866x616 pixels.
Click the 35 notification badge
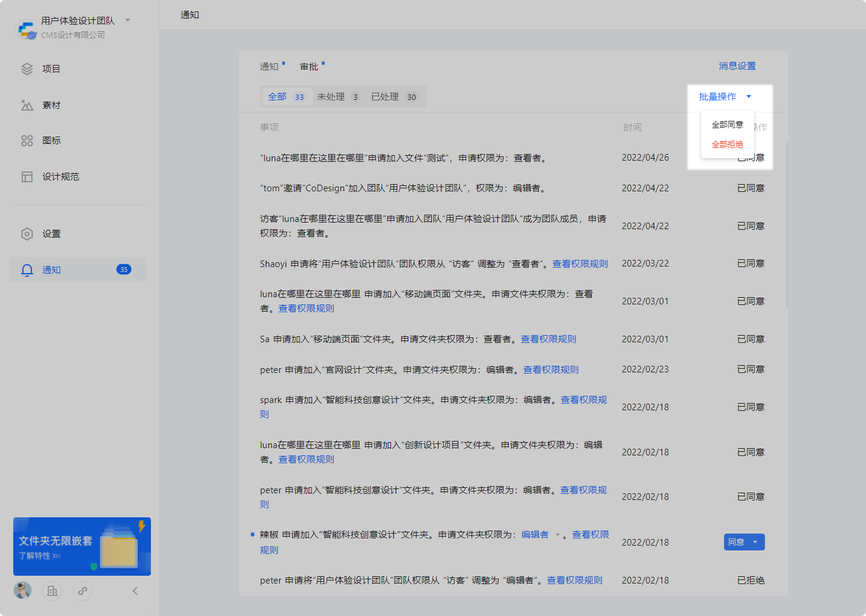coord(124,269)
